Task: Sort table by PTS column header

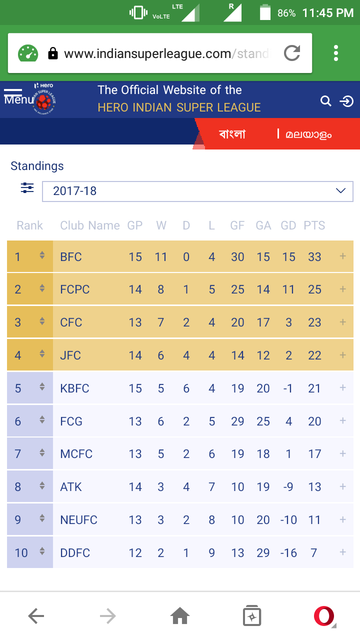Action: click(314, 225)
